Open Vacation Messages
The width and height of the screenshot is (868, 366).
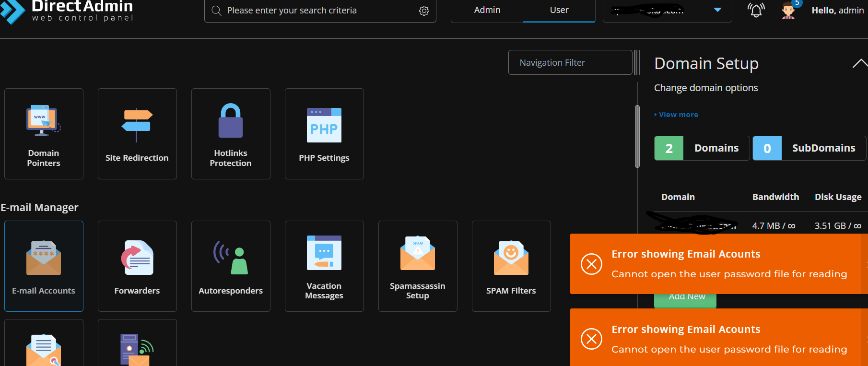[324, 266]
